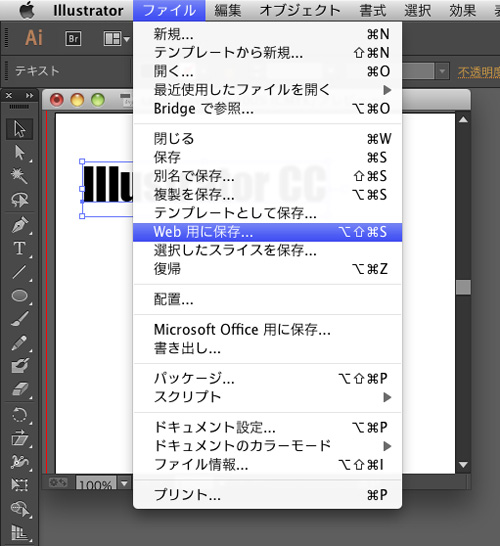This screenshot has height=546, width=500.
Task: Choose 開く... from the menu
Action: pyautogui.click(x=267, y=71)
